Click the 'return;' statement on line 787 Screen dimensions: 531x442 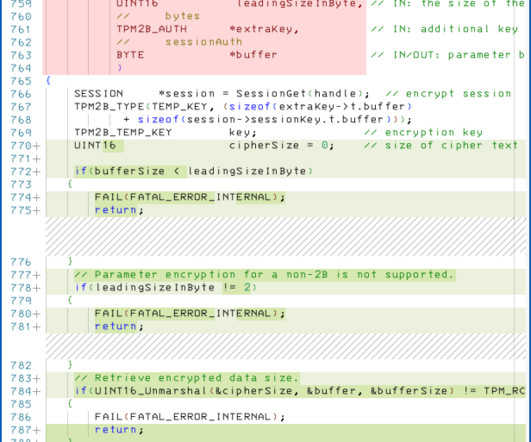(x=119, y=429)
